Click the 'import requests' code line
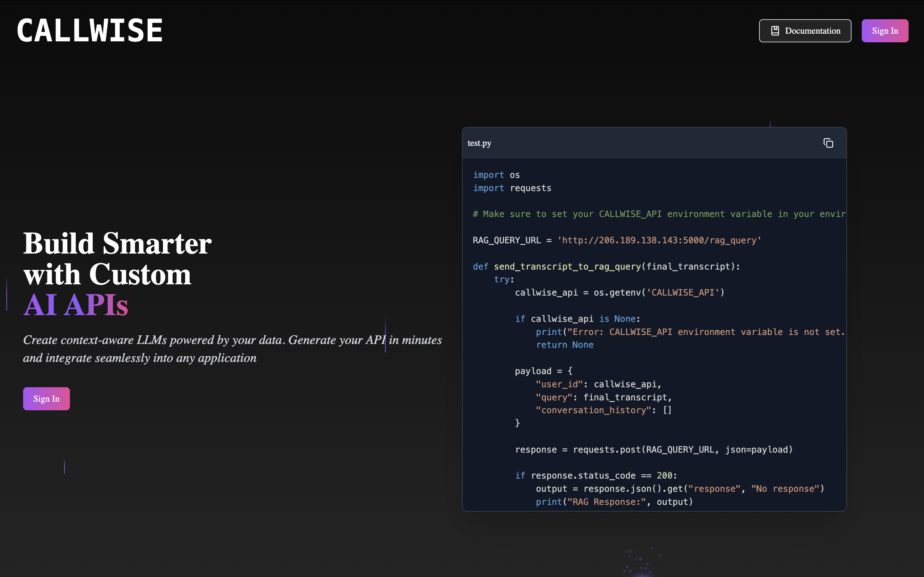 click(512, 188)
